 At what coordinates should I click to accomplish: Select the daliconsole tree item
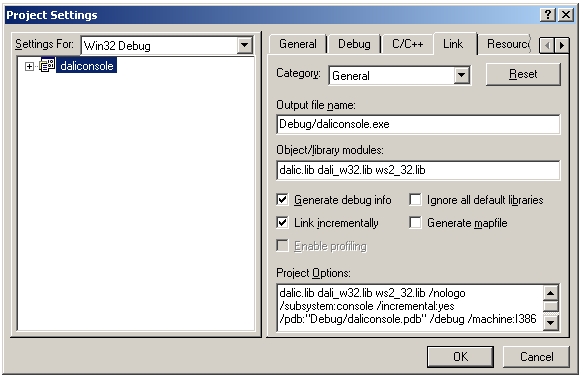pos(86,65)
